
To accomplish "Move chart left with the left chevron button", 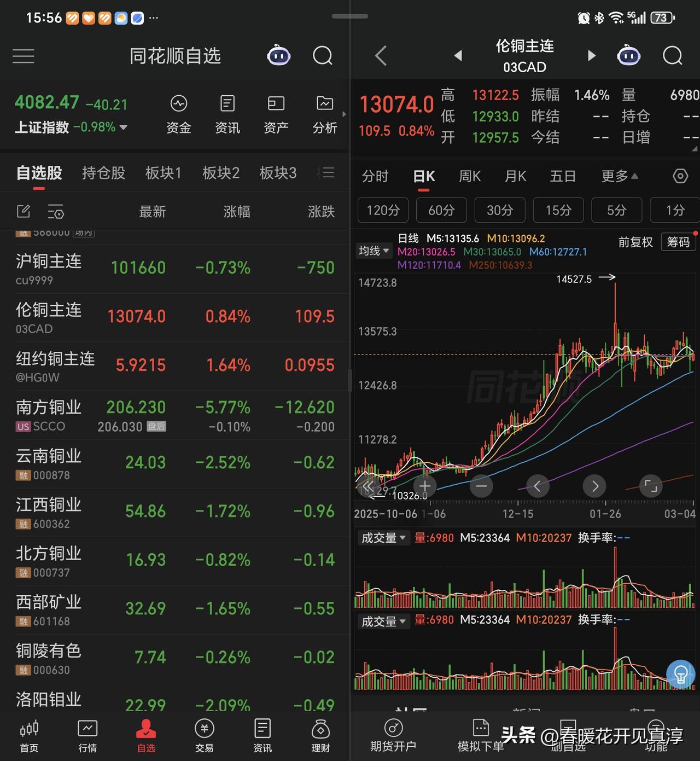I will pyautogui.click(x=537, y=486).
